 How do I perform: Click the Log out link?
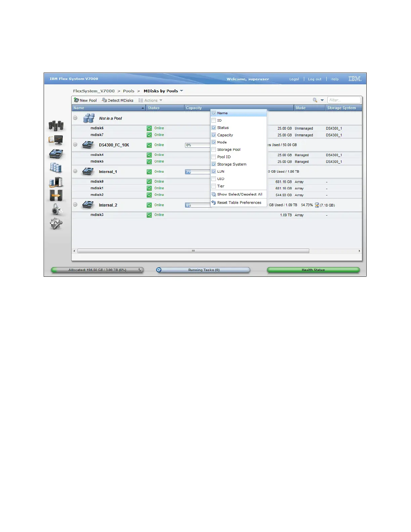pos(315,79)
